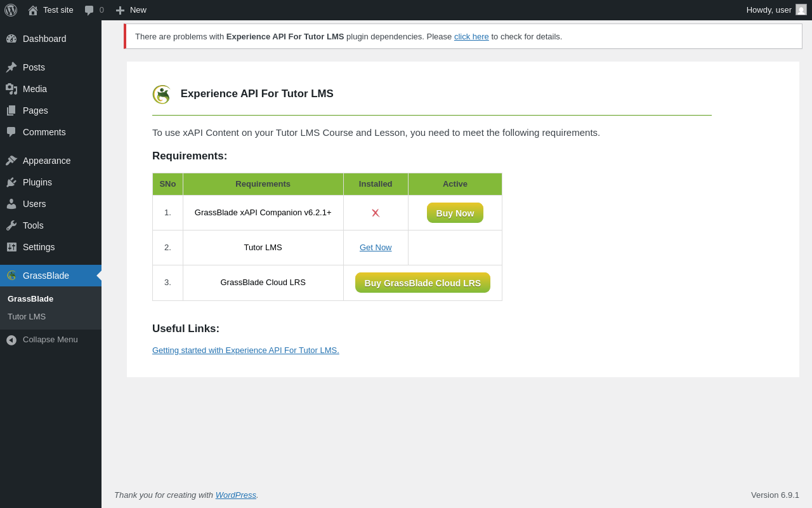Click the red X not-installed icon

point(376,213)
